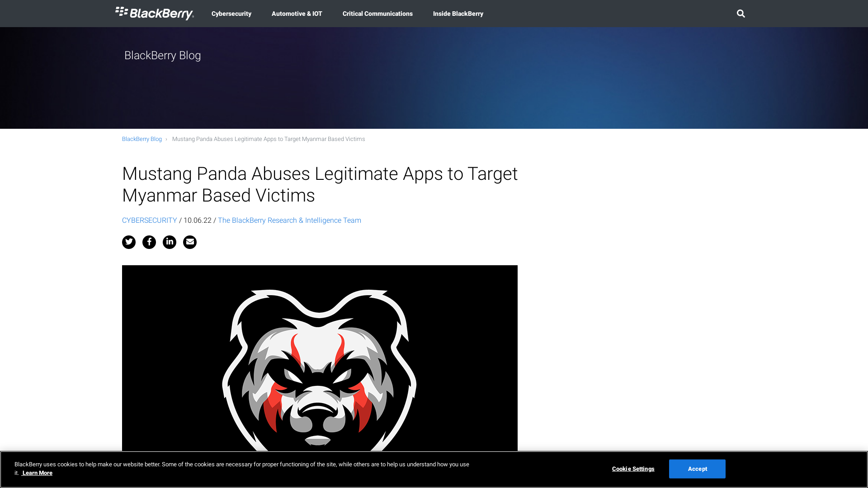Open the CYBERSECURITY category link

pos(149,220)
